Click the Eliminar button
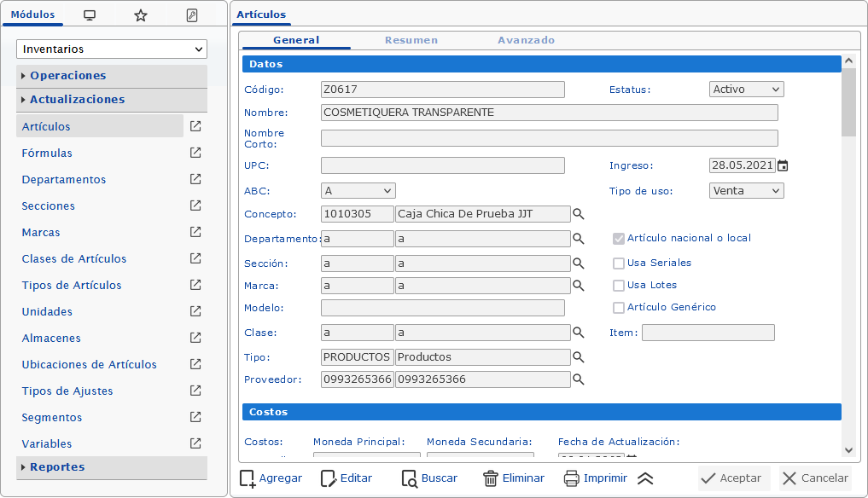868x498 pixels. pyautogui.click(x=514, y=478)
